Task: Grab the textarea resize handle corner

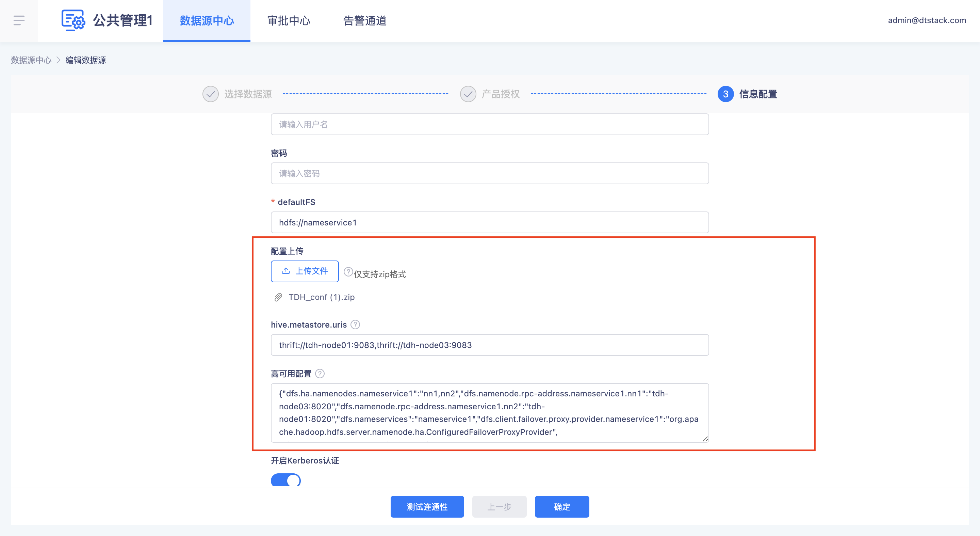Action: [705, 439]
